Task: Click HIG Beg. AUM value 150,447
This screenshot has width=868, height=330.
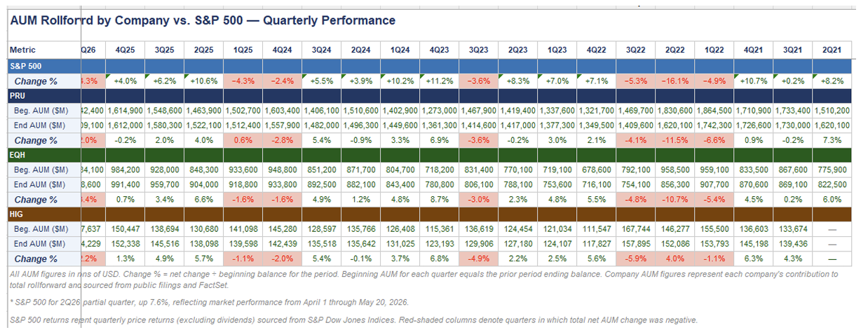Action: [125, 229]
